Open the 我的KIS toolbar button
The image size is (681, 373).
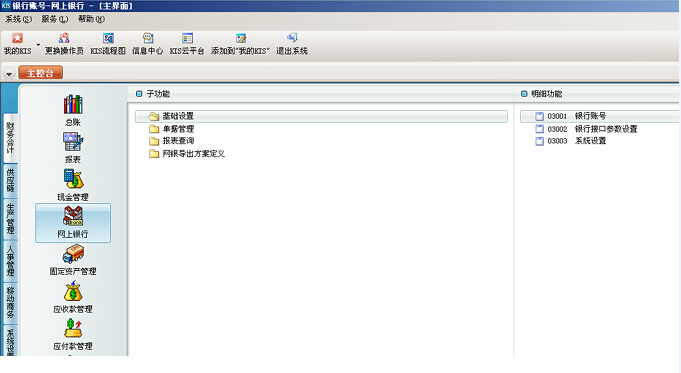(x=17, y=44)
